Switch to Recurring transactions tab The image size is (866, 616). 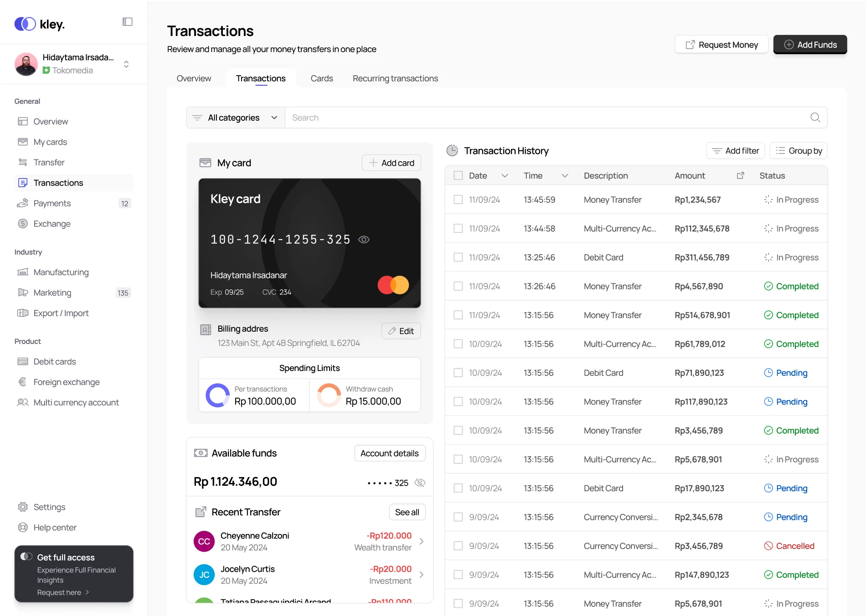point(395,78)
